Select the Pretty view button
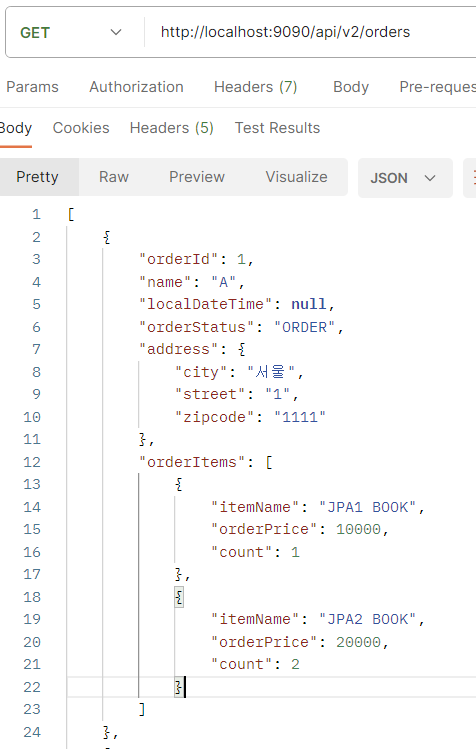The height and width of the screenshot is (749, 476). click(37, 177)
